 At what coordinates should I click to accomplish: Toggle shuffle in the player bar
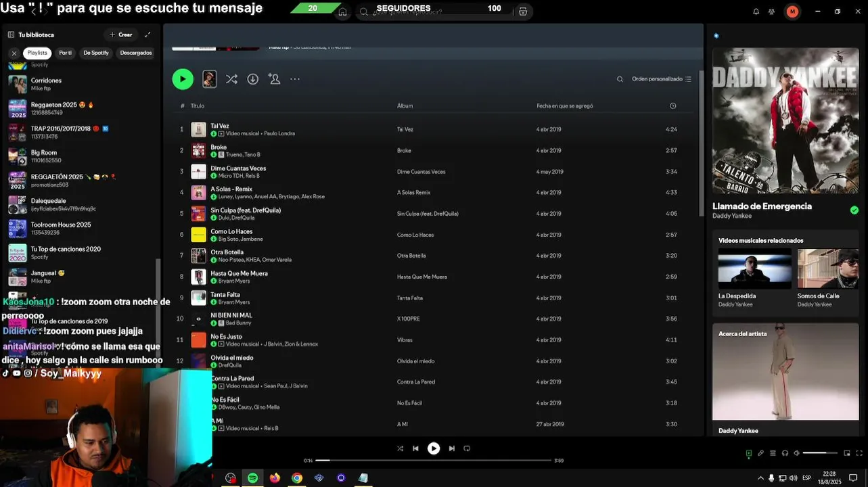point(400,448)
